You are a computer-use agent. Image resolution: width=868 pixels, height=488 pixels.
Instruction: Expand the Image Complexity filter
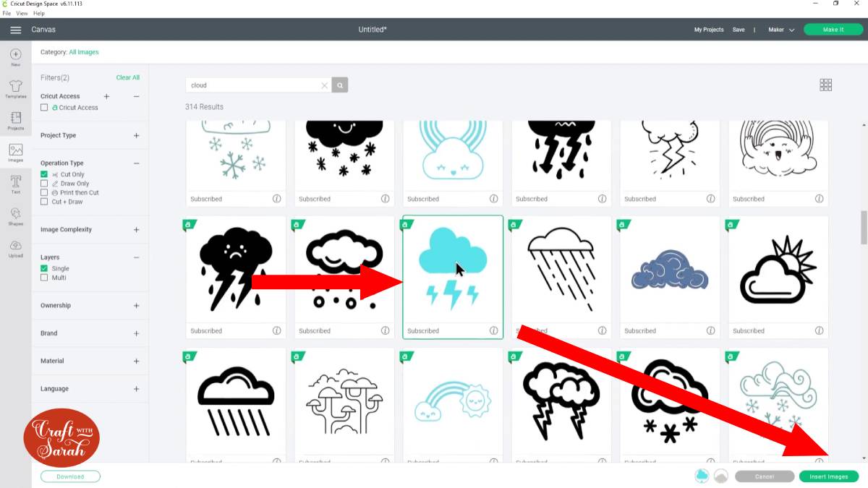[136, 230]
